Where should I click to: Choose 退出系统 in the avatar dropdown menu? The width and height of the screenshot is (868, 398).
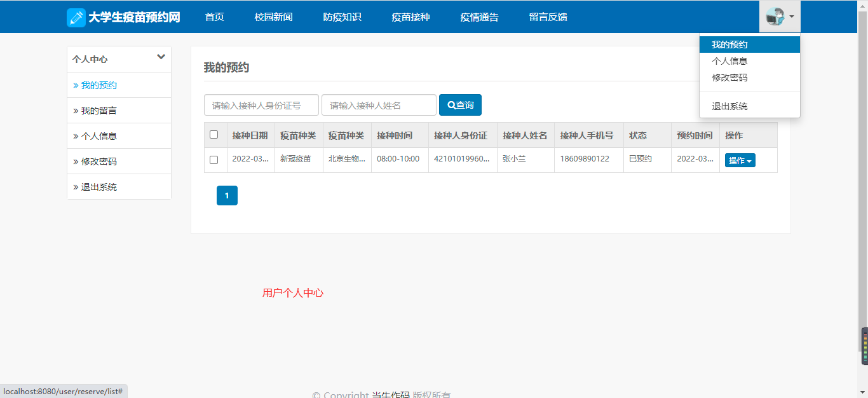pyautogui.click(x=729, y=106)
